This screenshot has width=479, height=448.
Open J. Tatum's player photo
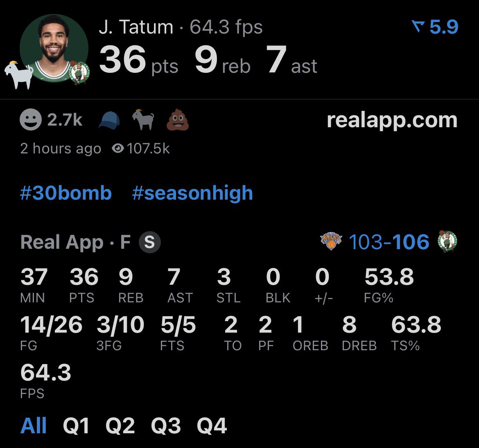[54, 48]
